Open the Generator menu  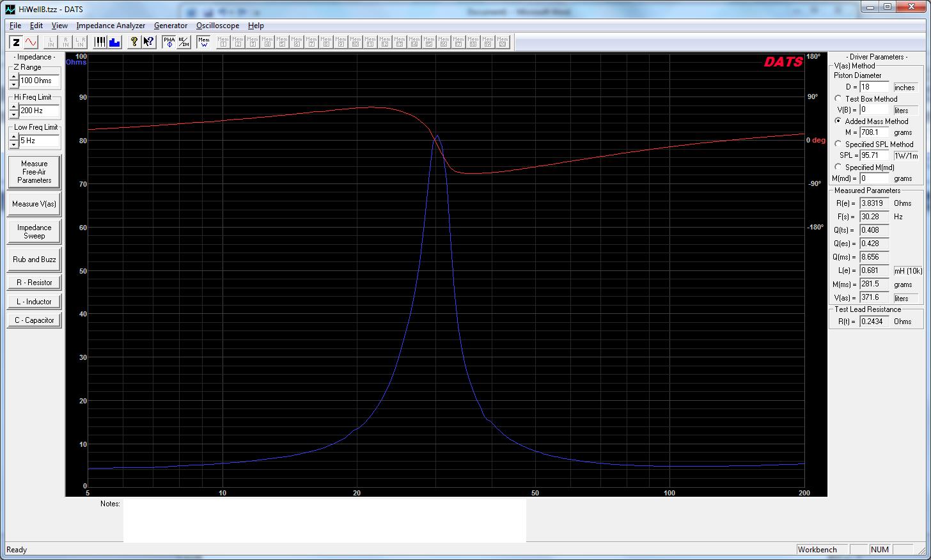click(x=171, y=26)
